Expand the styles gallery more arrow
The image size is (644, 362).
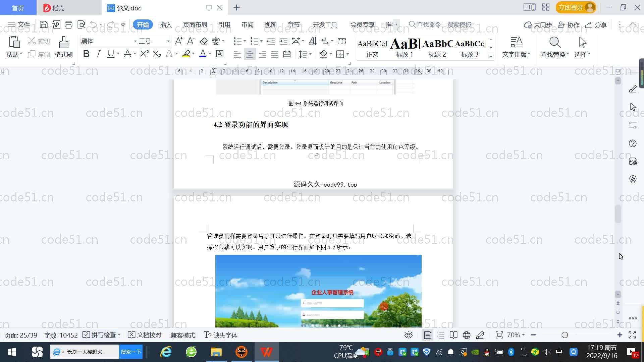coord(491,56)
